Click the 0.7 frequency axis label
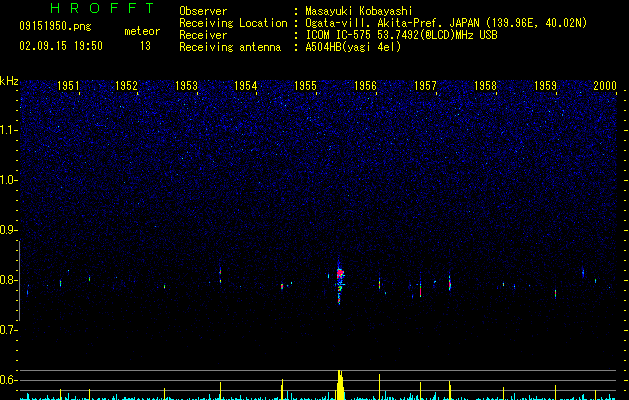Screen dimensions: 629x400 point(9,330)
